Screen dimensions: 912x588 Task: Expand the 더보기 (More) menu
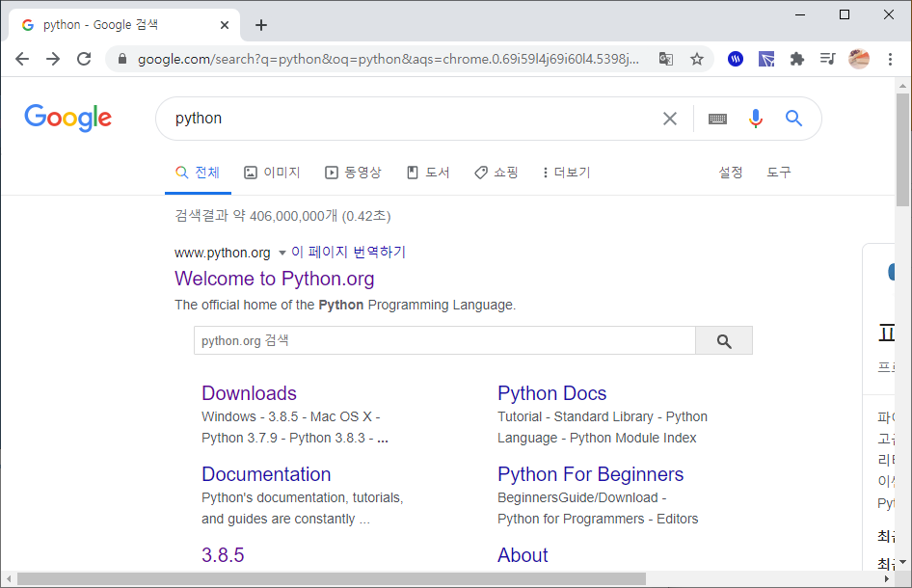click(566, 173)
